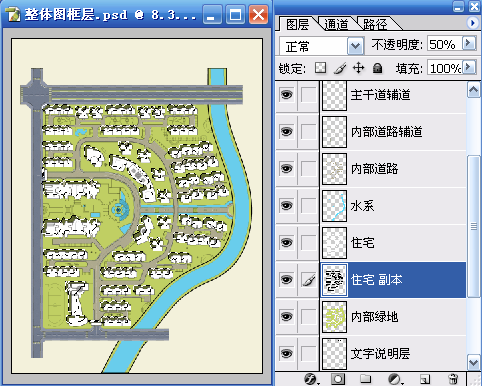
Task: Click the lock image pixels brush icon
Action: point(340,68)
